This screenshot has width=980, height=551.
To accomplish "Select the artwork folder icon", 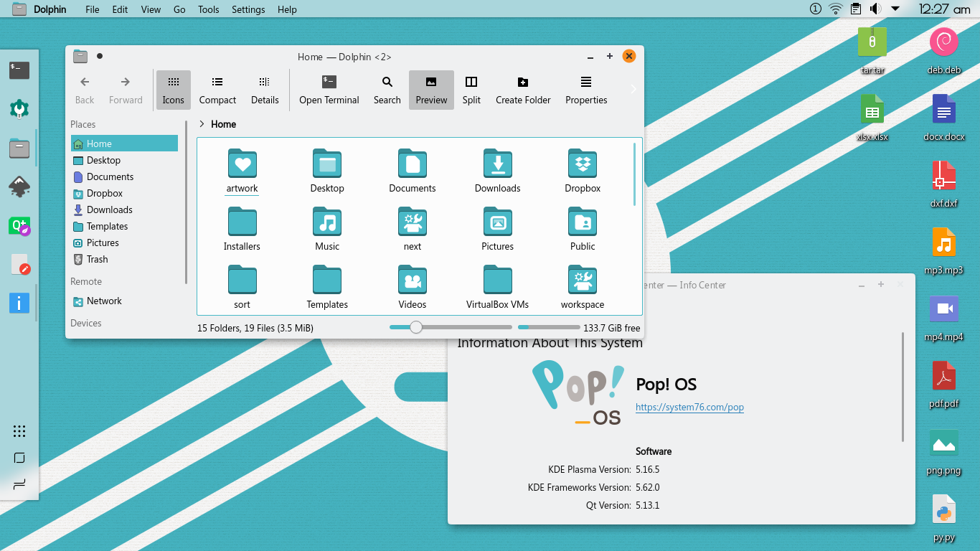I will point(242,164).
